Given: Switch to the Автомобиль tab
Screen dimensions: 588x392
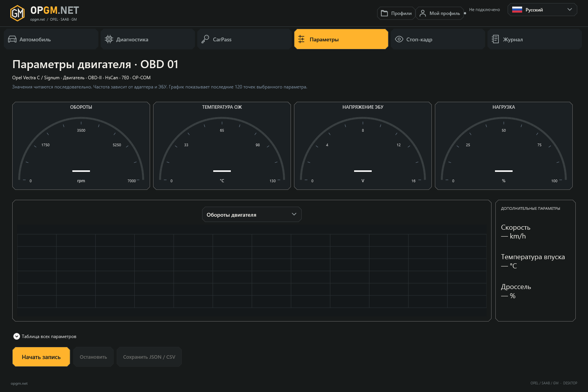Looking at the screenshot, I should click(x=51, y=39).
